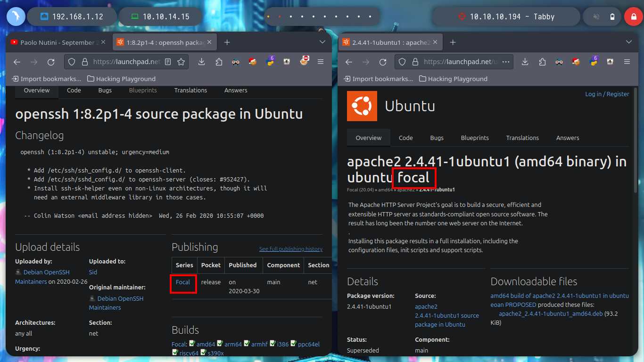Close the 2.4.41-1ubuntu1 apache2 tab
This screenshot has height=362, width=644.
(435, 42)
